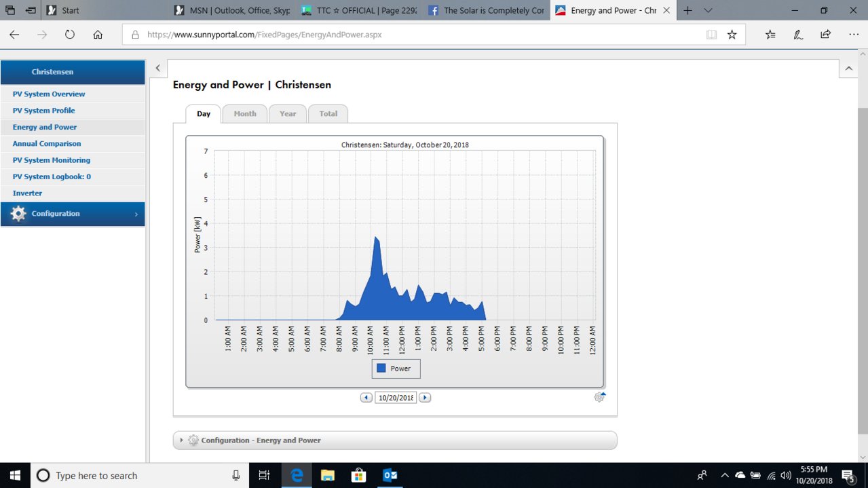
Task: Collapse page header with the up chevron
Action: click(x=848, y=68)
